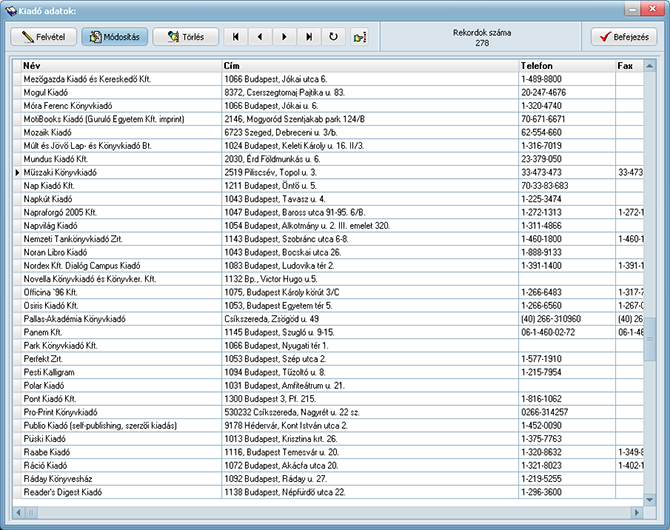Select Publio Kiadó self-publishing row
Image resolution: width=670 pixels, height=530 pixels.
coord(328,426)
